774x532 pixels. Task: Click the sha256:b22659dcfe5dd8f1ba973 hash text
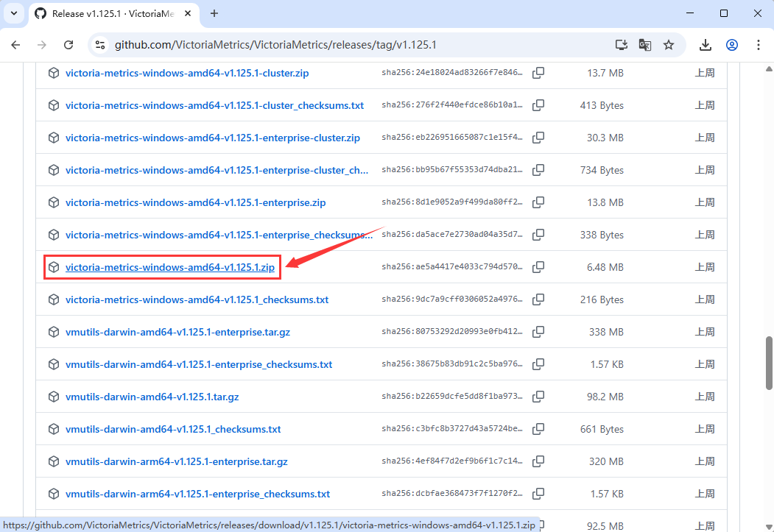pos(452,397)
